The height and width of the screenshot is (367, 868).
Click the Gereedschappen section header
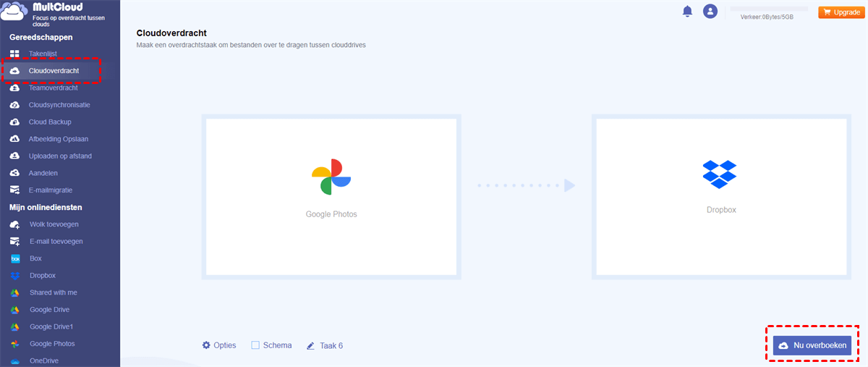click(41, 37)
